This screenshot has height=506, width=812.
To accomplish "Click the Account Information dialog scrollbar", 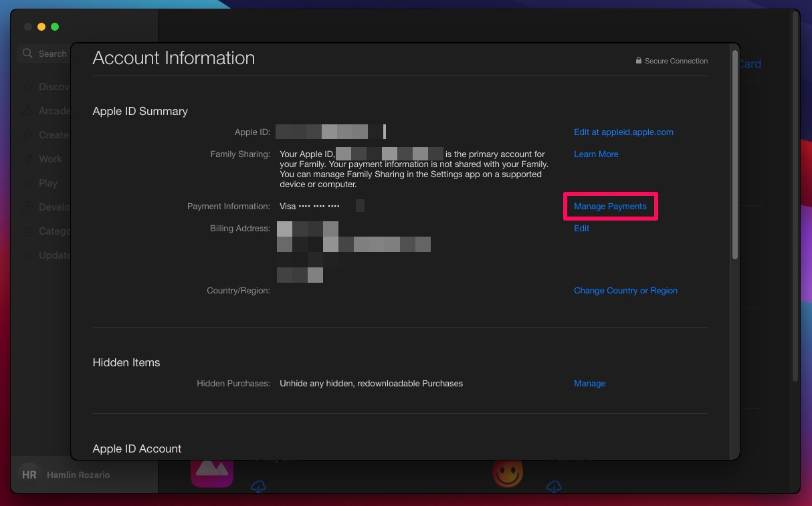I will coord(735,154).
